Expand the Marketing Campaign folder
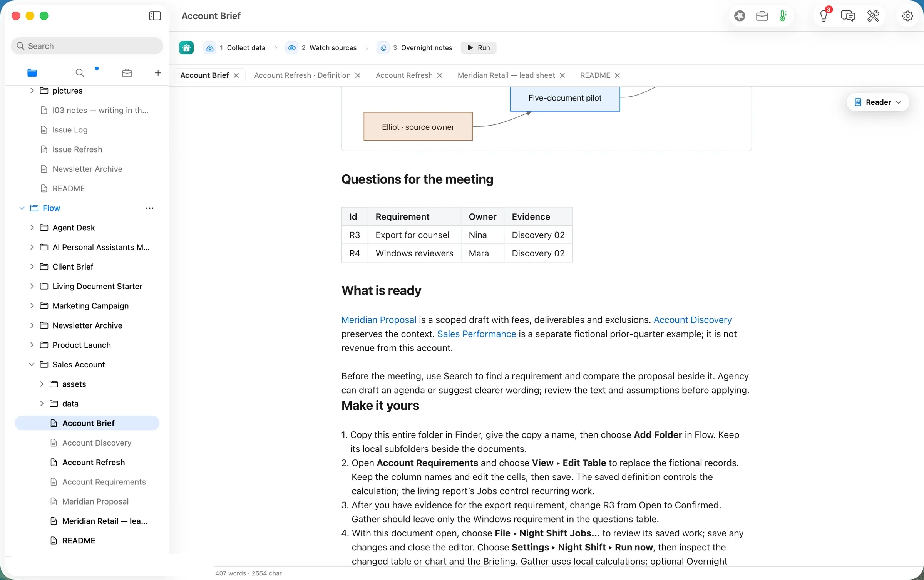This screenshot has height=580, width=924. 32,306
